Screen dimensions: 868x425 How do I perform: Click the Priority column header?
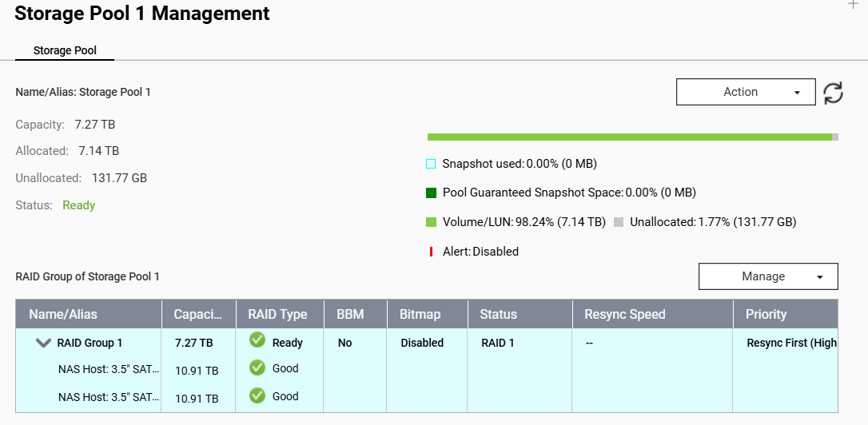click(766, 314)
